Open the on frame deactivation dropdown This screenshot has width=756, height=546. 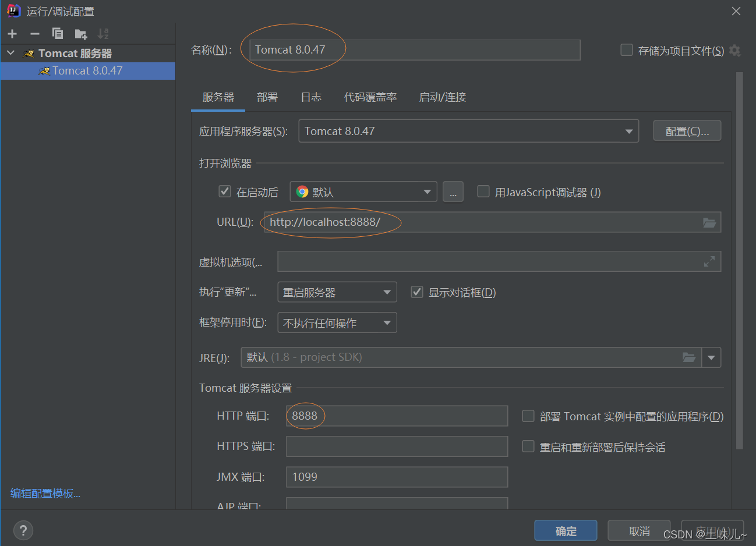pos(337,322)
